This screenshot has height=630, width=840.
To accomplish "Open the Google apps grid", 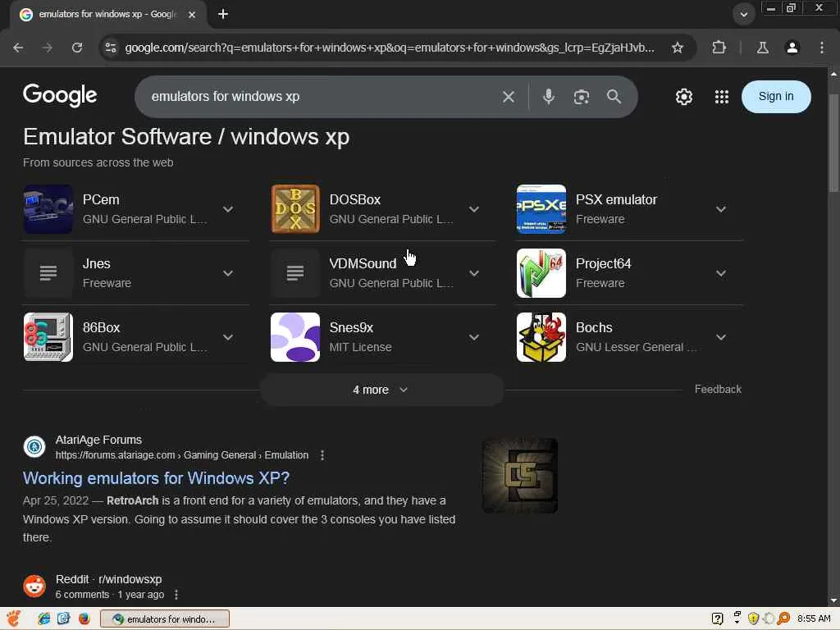I will (x=722, y=97).
